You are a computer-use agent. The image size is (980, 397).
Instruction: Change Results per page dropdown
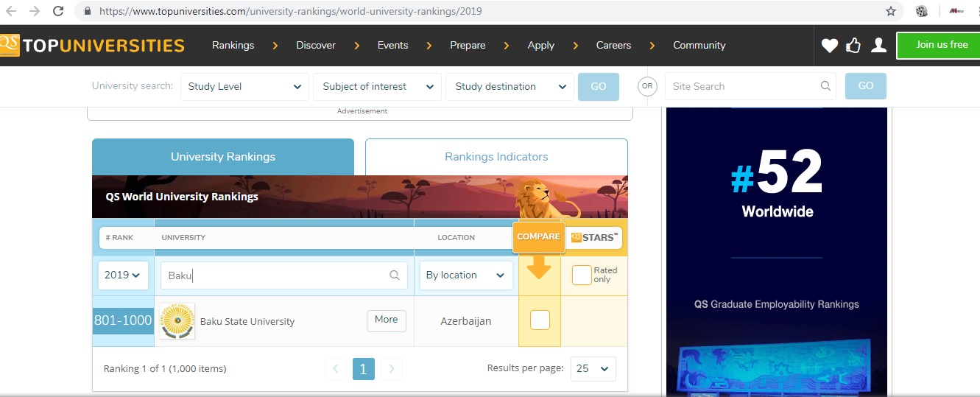593,369
